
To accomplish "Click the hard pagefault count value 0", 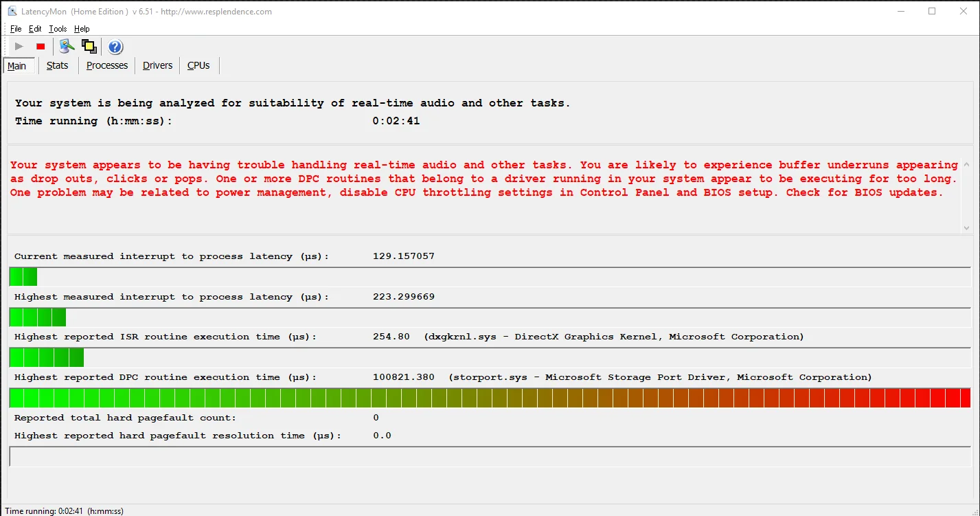I will click(376, 418).
